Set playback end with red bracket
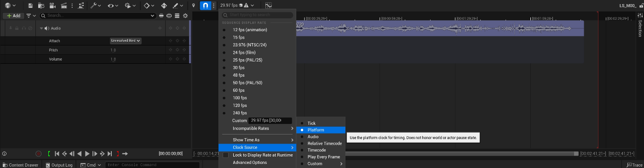644x168 pixels. click(x=118, y=154)
